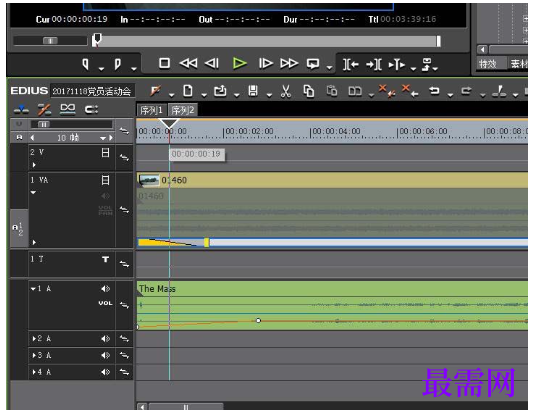Viewport: 534px width, 414px height.
Task: Select the 01460 video clip thumbnail
Action: 148,180
